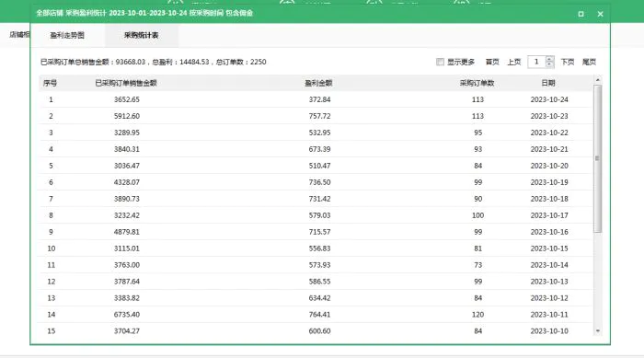Increase page number with stepper up arrow
The width and height of the screenshot is (644, 358).
coord(550,59)
